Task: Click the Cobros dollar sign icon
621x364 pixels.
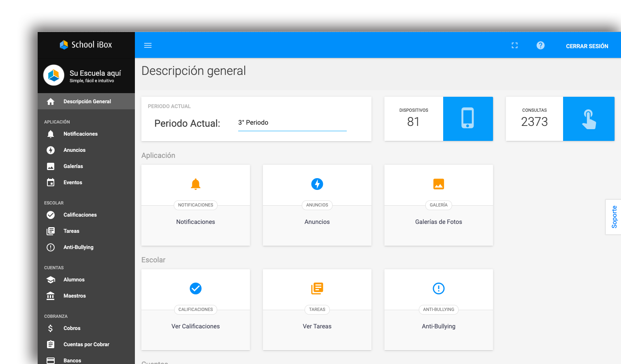Action: tap(50, 328)
